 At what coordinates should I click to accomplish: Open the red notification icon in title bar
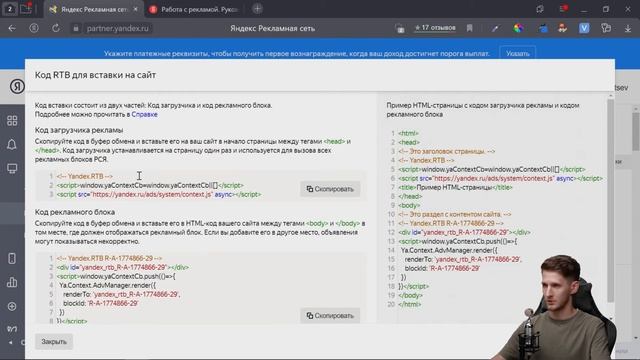pos(564,9)
